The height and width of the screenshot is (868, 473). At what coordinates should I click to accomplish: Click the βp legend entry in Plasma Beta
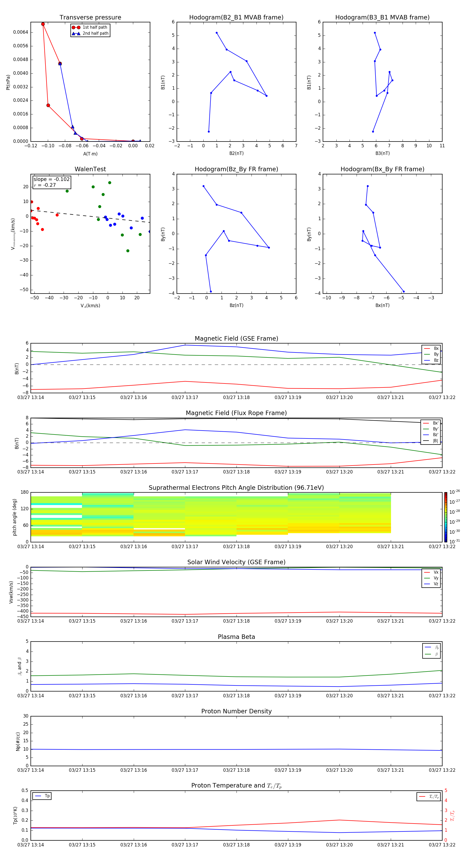point(431,647)
